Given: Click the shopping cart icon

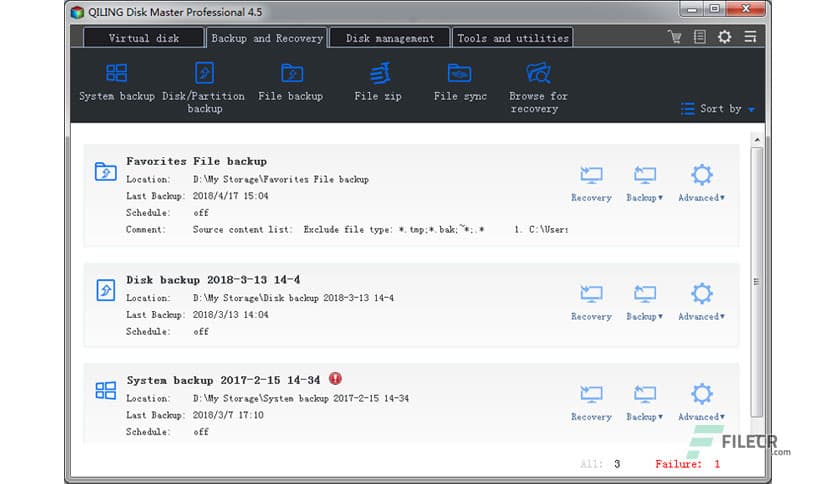Looking at the screenshot, I should 674,37.
